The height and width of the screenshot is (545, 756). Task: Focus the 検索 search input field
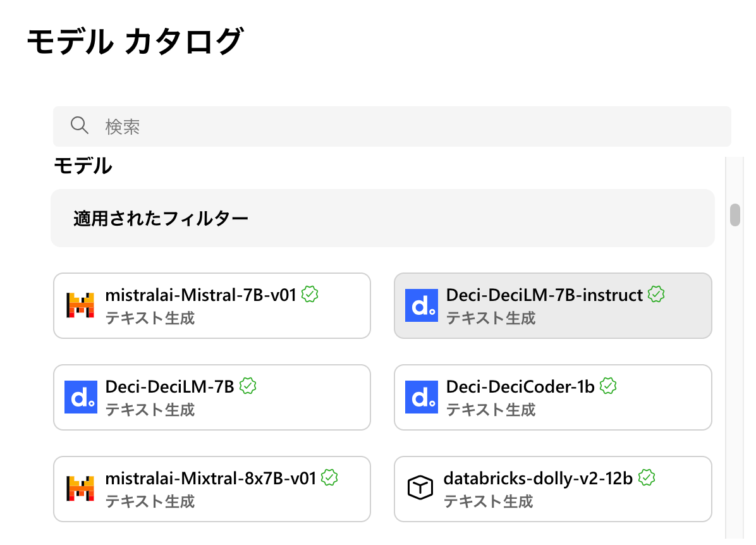coord(405,126)
